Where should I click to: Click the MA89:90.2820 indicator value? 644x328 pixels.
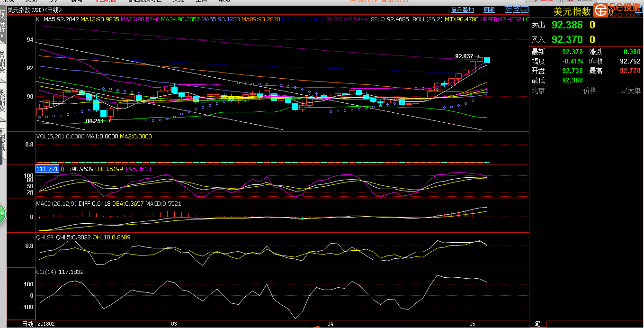click(x=261, y=19)
